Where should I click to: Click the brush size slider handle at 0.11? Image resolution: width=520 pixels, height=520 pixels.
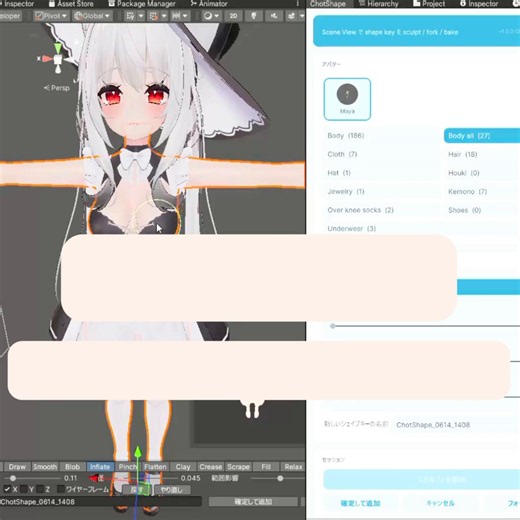tap(13, 478)
